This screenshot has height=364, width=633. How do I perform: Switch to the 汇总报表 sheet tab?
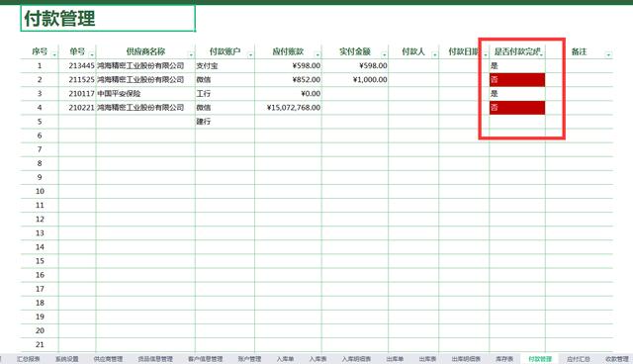(x=29, y=359)
